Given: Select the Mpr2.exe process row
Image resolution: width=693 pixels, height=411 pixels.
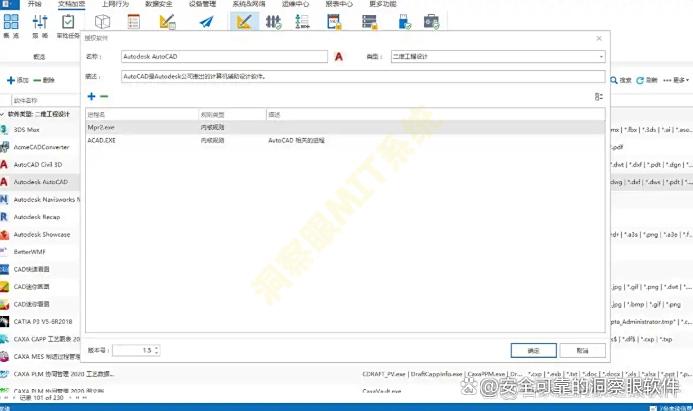Looking at the screenshot, I should tap(345, 127).
